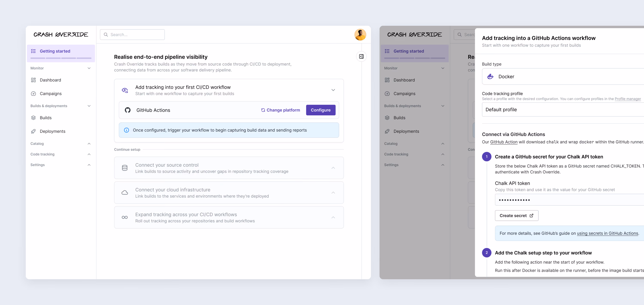644x305 pixels.
Task: Click the Builds layers icon in right window
Action: [x=387, y=118]
